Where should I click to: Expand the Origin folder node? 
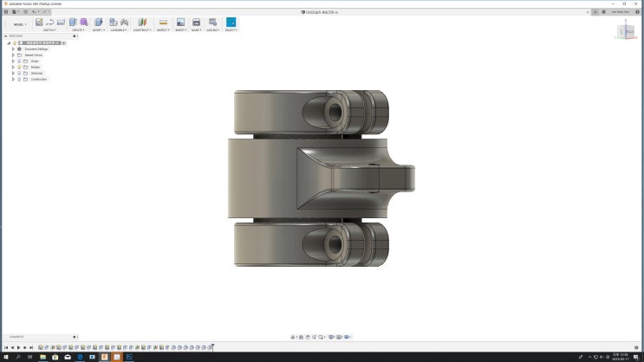click(x=13, y=61)
